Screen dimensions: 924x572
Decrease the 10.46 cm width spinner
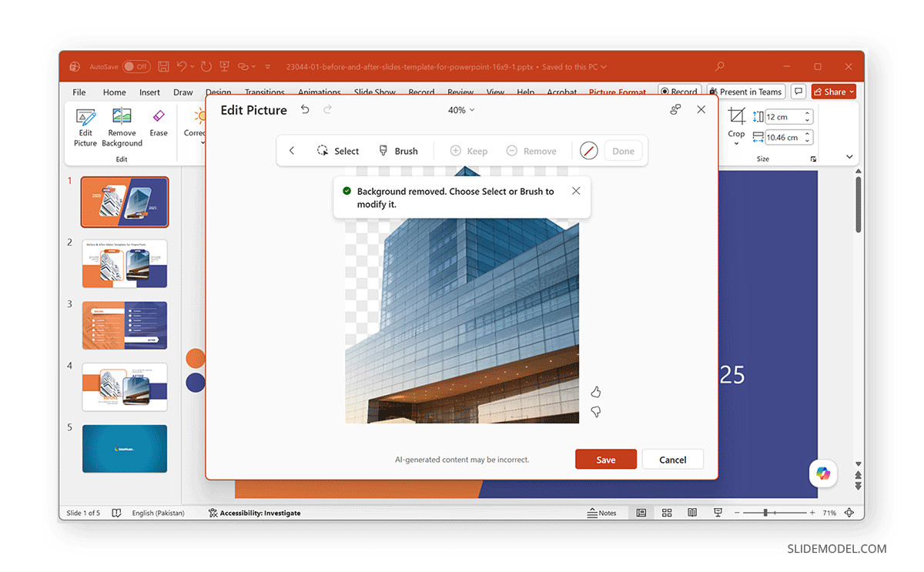tap(808, 141)
